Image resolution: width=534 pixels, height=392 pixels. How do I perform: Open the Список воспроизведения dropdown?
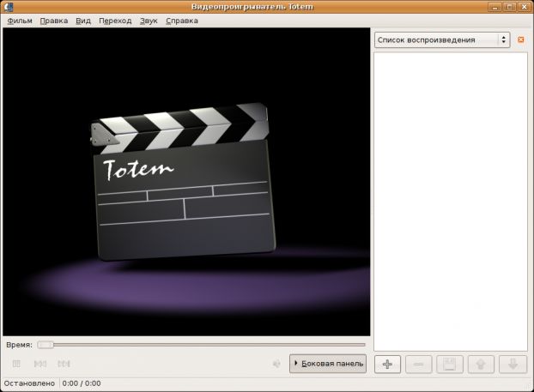click(x=442, y=40)
